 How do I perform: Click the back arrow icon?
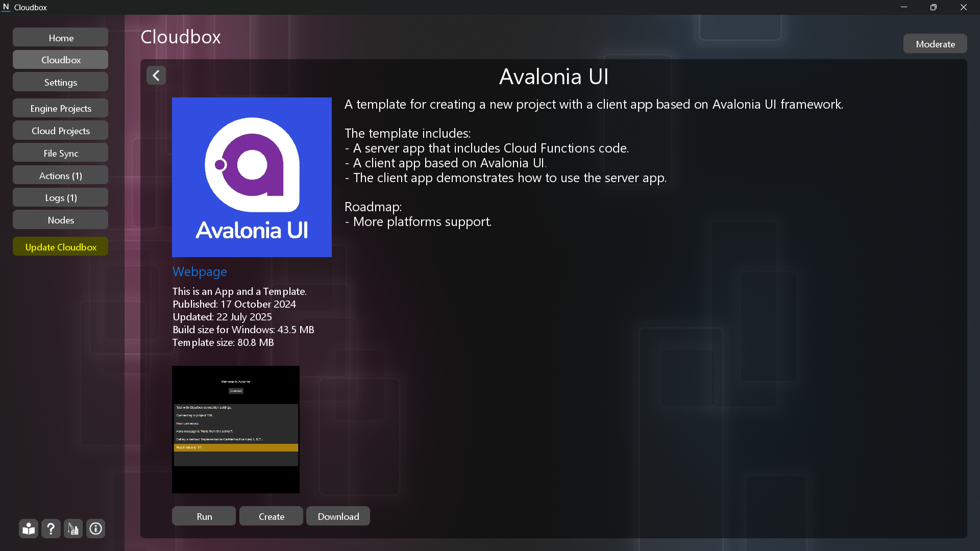coord(156,76)
